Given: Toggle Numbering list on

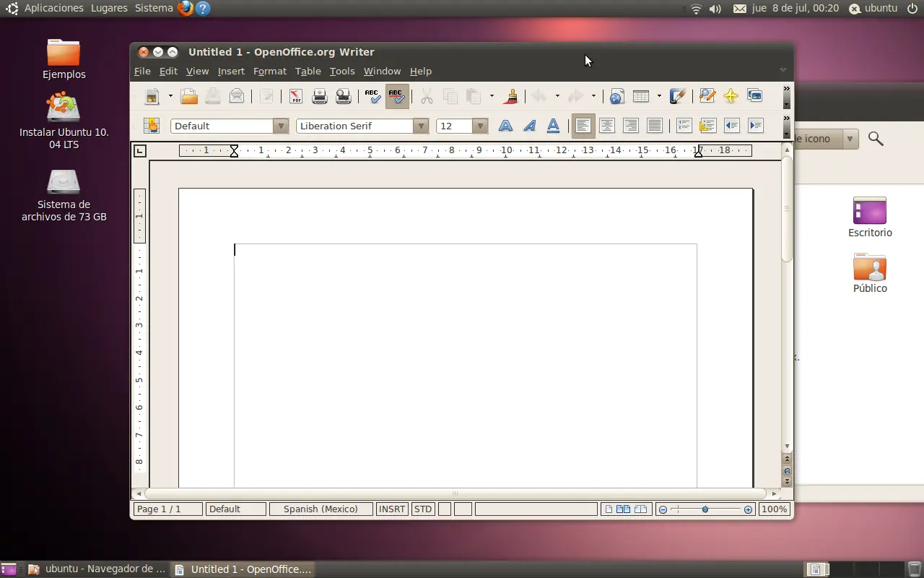Looking at the screenshot, I should click(684, 126).
